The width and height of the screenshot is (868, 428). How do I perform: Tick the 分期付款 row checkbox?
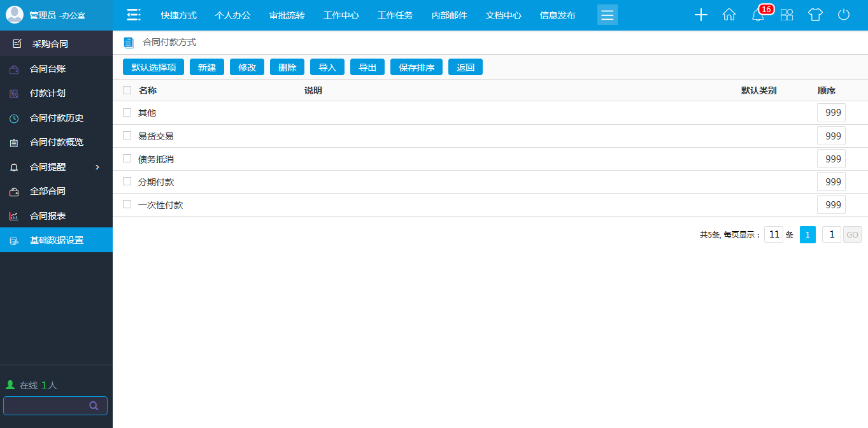coord(127,182)
